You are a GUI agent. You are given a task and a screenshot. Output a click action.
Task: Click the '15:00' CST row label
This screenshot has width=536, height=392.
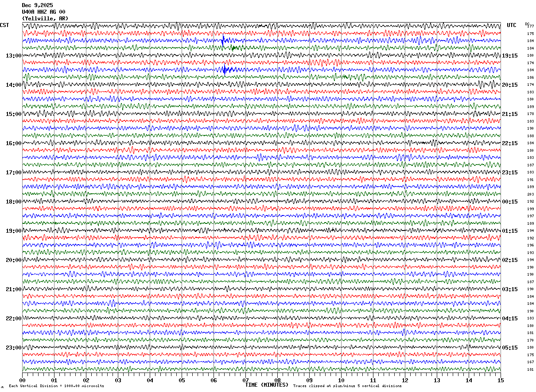13,114
